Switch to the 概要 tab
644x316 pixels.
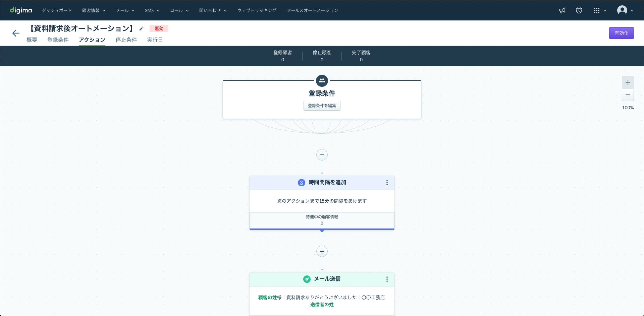(x=32, y=40)
